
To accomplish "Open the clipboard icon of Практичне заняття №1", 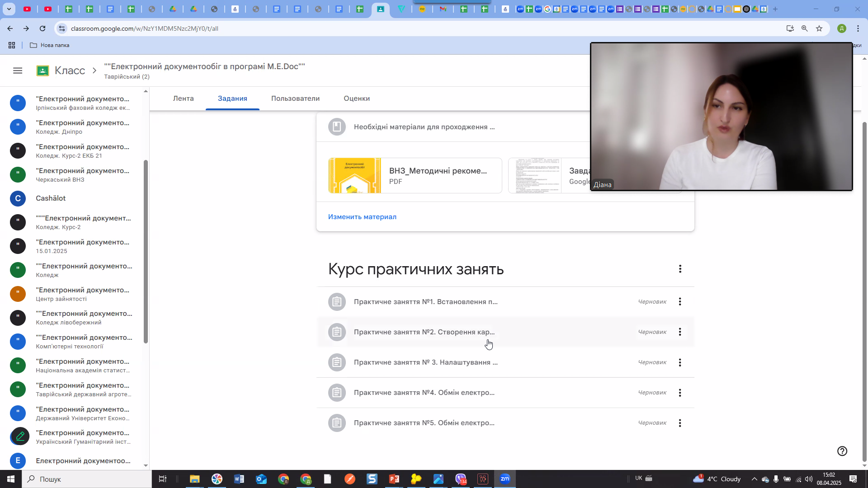I will (337, 301).
